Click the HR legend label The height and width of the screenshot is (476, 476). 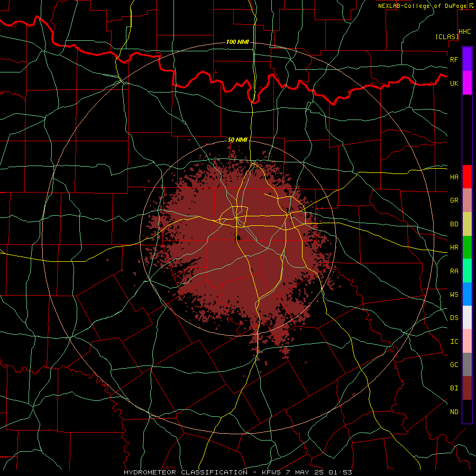(x=454, y=248)
